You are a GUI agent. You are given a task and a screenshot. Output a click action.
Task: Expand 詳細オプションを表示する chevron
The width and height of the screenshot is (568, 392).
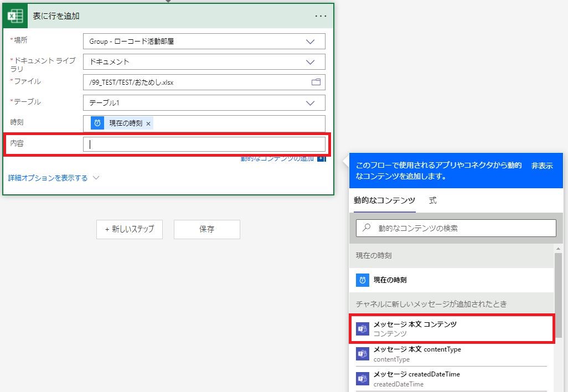pos(96,178)
